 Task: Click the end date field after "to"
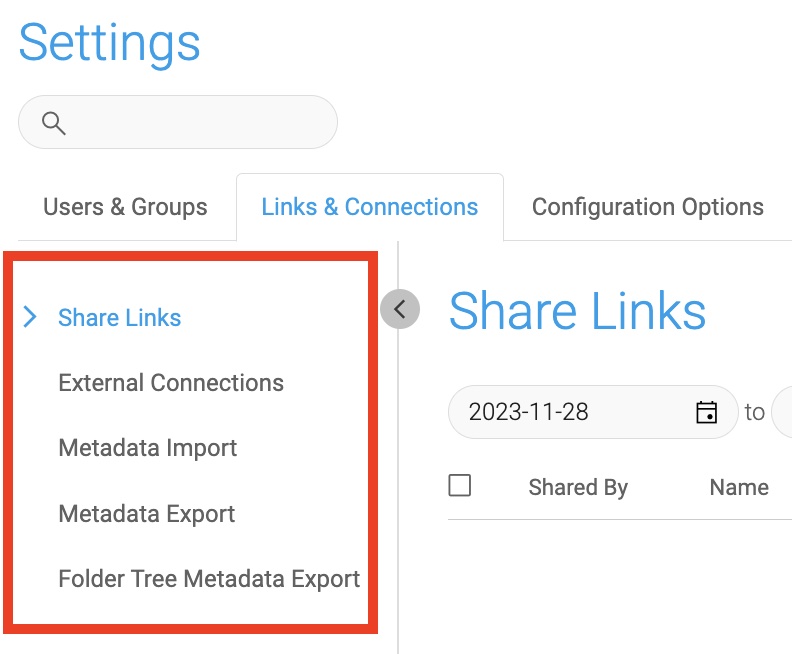point(782,412)
